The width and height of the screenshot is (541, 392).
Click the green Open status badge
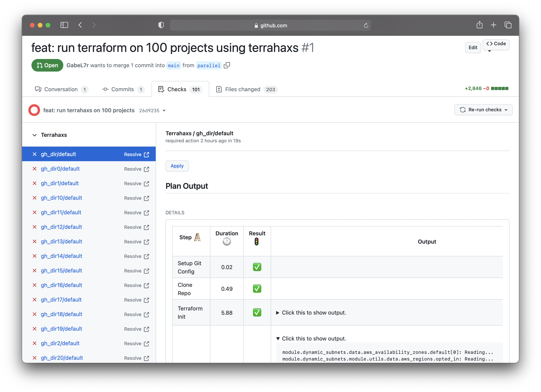tap(47, 65)
